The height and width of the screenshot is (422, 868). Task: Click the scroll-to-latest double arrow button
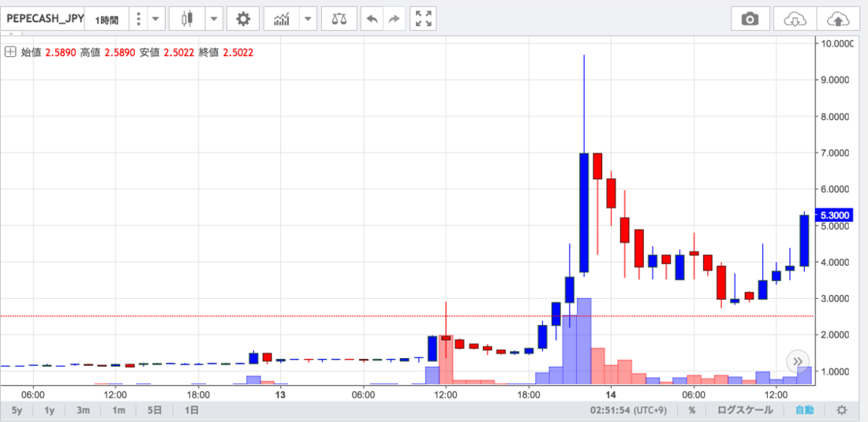pyautogui.click(x=798, y=361)
